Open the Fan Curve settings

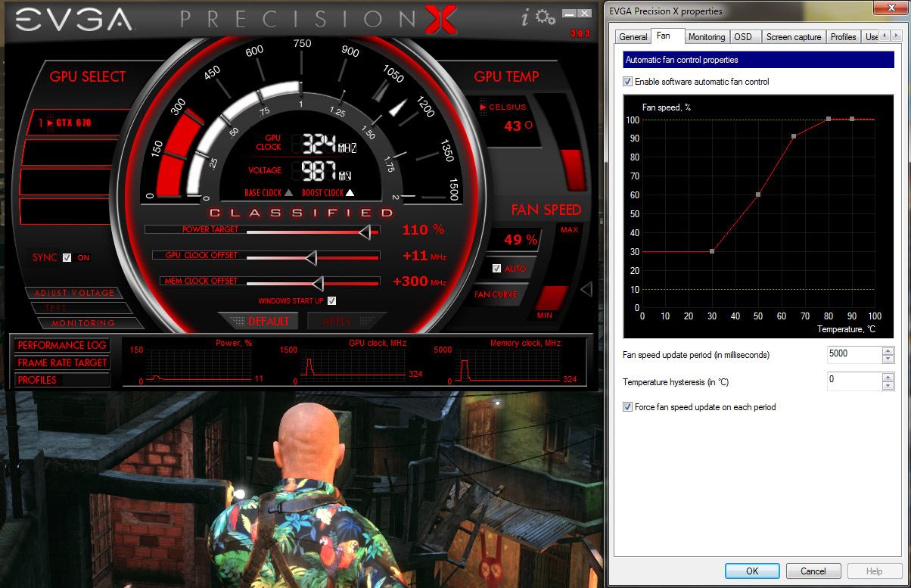click(x=496, y=294)
